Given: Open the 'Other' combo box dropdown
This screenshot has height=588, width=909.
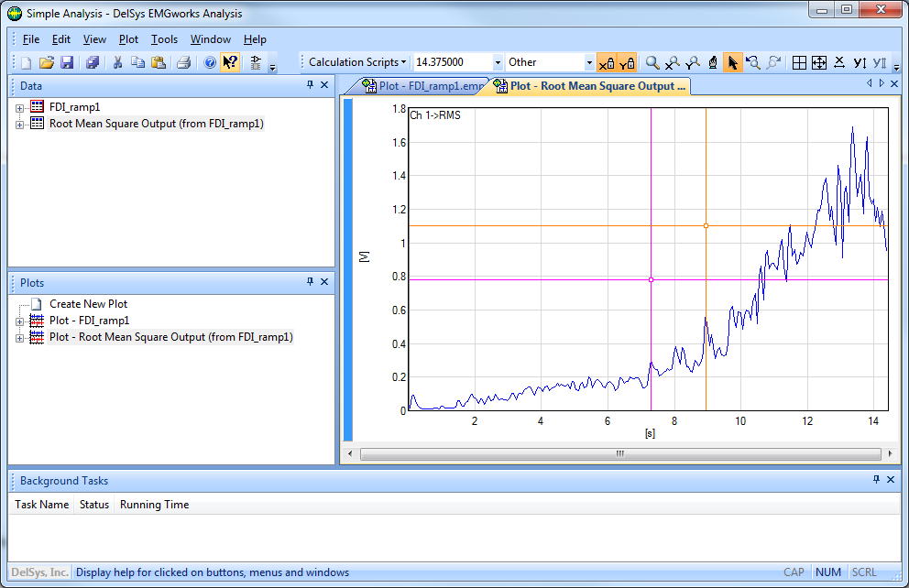Looking at the screenshot, I should (x=589, y=62).
